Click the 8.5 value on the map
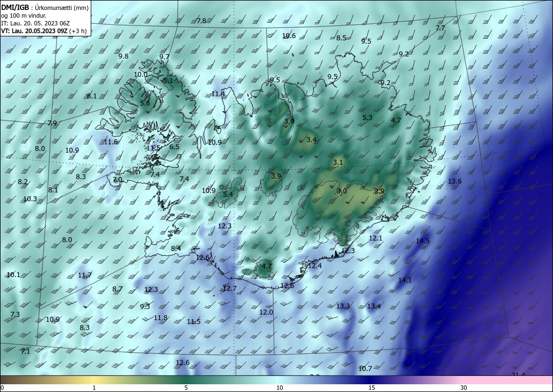Viewport: 553px width, 392px height. [341, 38]
